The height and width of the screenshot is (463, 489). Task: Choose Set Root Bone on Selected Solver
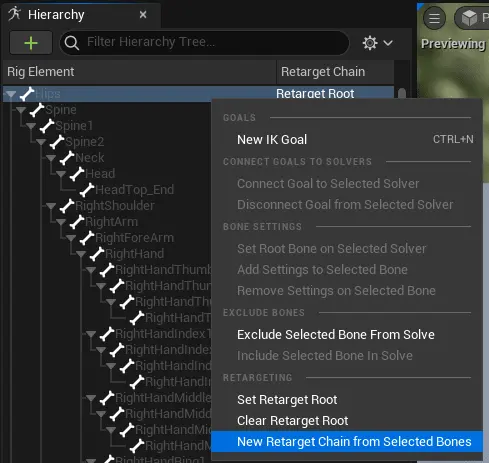click(x=347, y=249)
